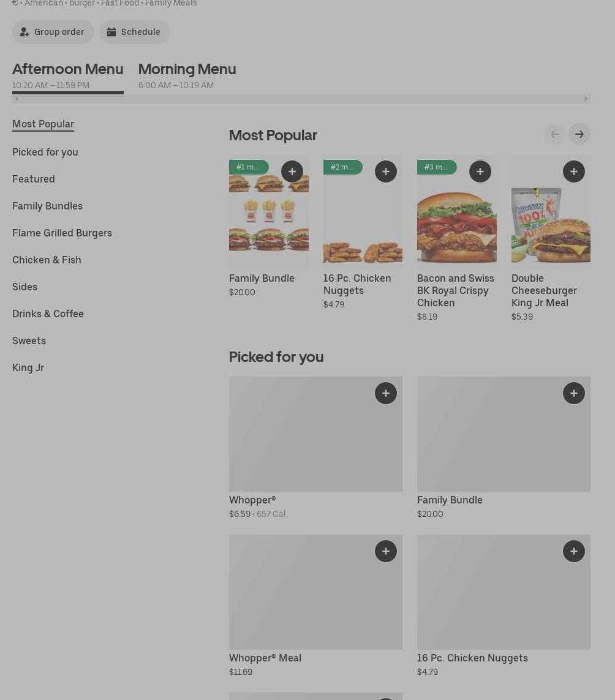Viewport: 615px width, 700px height.
Task: Add the #2 most liked Chicken Nuggets
Action: coord(385,171)
